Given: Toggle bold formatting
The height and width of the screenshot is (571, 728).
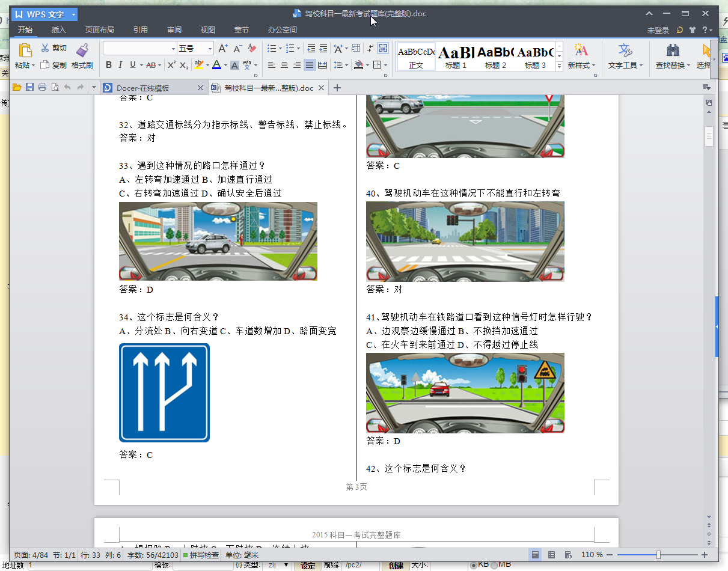Looking at the screenshot, I should click(109, 65).
